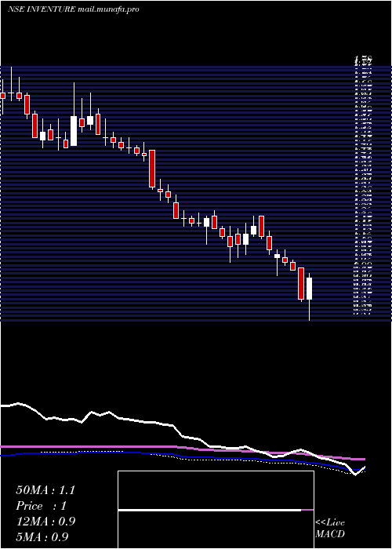Click the 12MA : 0.9 value

[45, 522]
